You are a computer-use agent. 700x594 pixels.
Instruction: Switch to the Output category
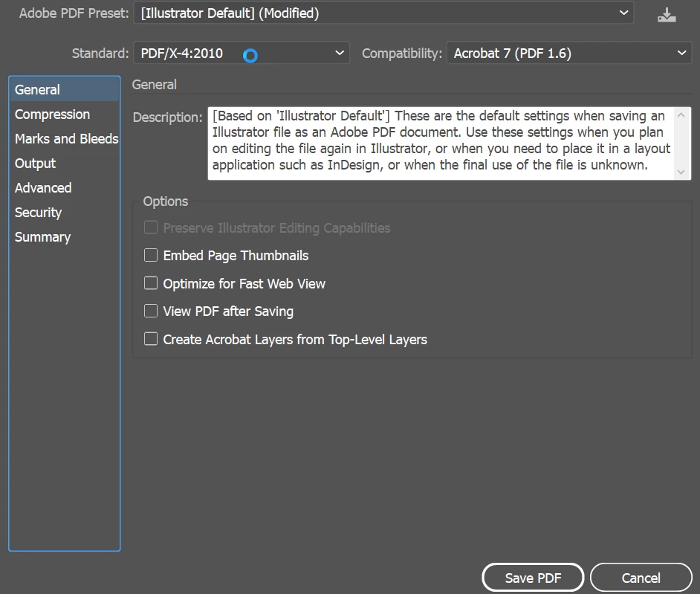coord(65,164)
